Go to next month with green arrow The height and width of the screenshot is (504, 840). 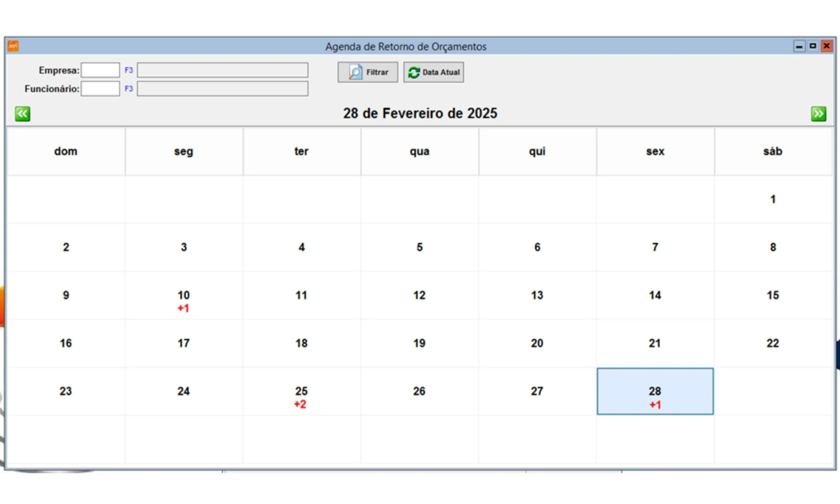[818, 114]
